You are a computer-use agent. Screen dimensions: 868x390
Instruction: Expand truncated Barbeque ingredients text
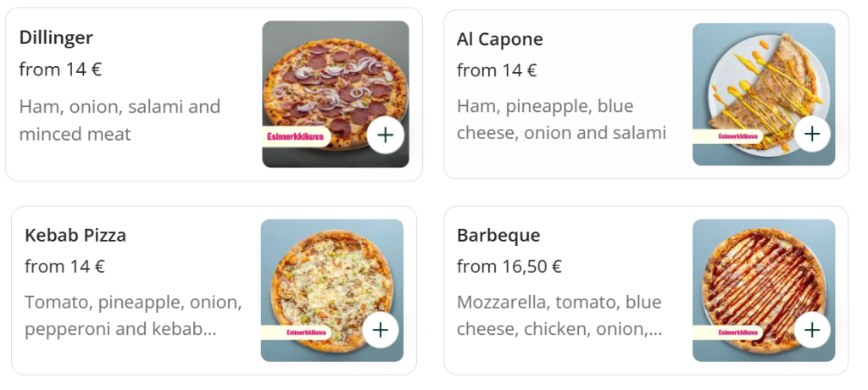tap(559, 315)
